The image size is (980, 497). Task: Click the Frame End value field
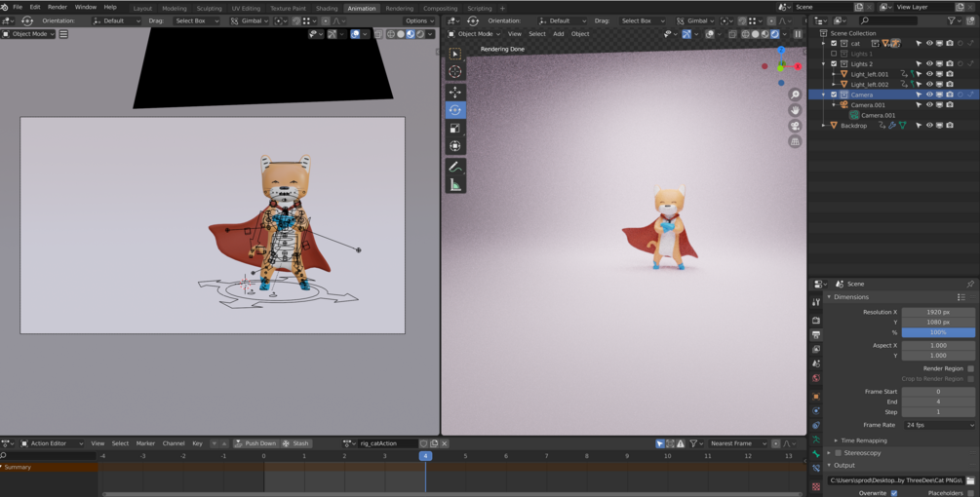938,401
